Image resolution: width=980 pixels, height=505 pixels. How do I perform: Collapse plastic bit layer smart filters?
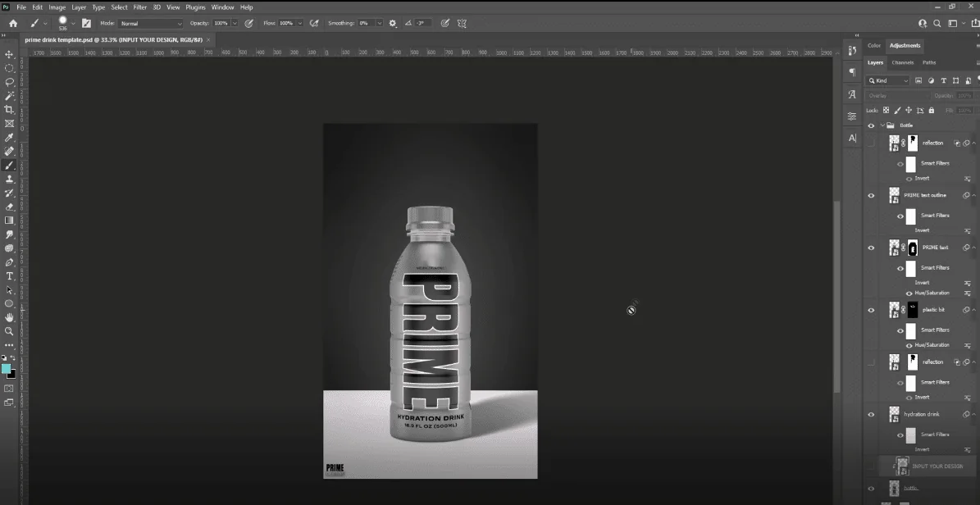973,310
